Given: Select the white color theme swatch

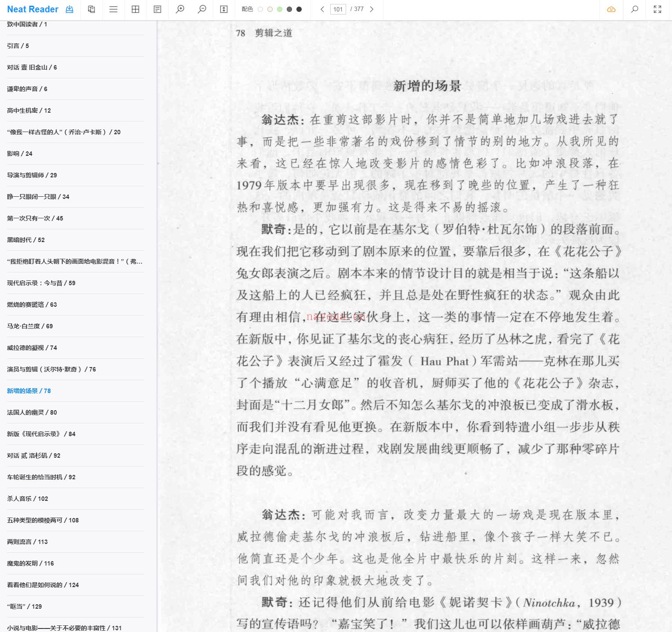Looking at the screenshot, I should click(260, 9).
